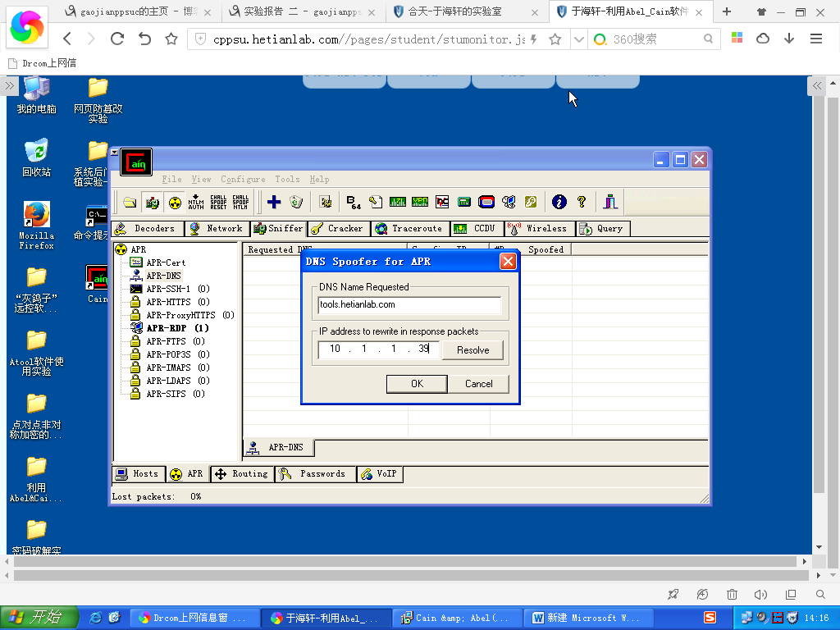
Task: Click the 开始 Start button
Action: tap(39, 618)
